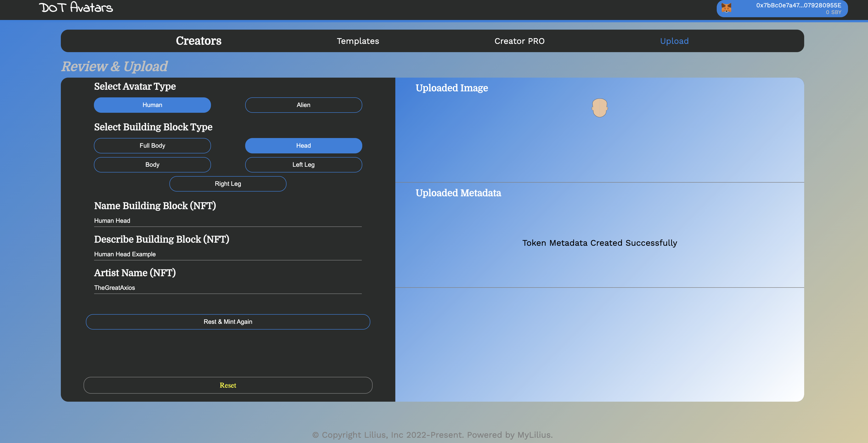
Task: Click the uploaded human head image
Action: click(599, 107)
